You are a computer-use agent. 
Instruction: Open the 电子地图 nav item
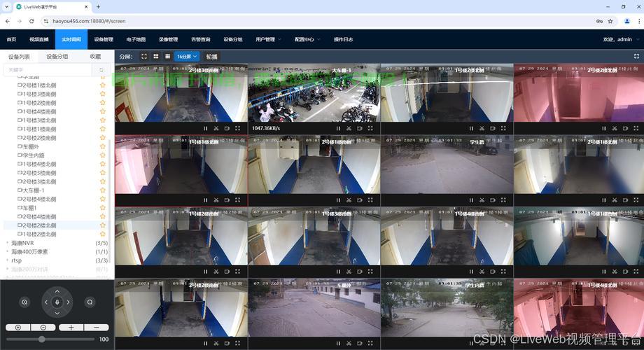pos(136,39)
